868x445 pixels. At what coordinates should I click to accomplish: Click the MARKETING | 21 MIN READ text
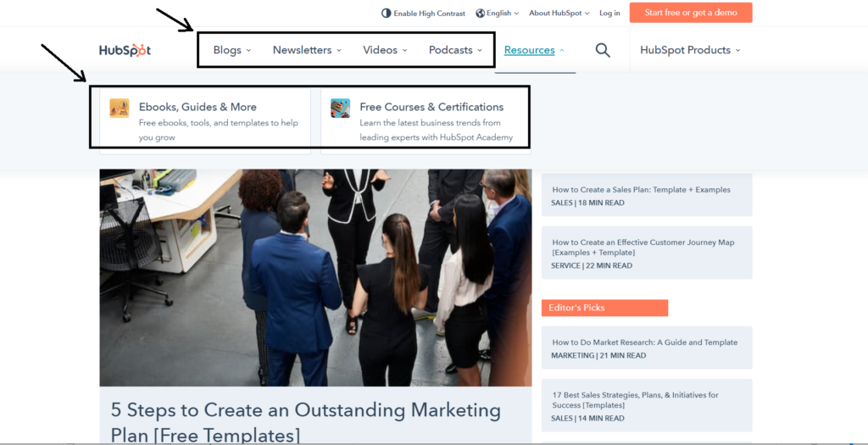(x=598, y=356)
